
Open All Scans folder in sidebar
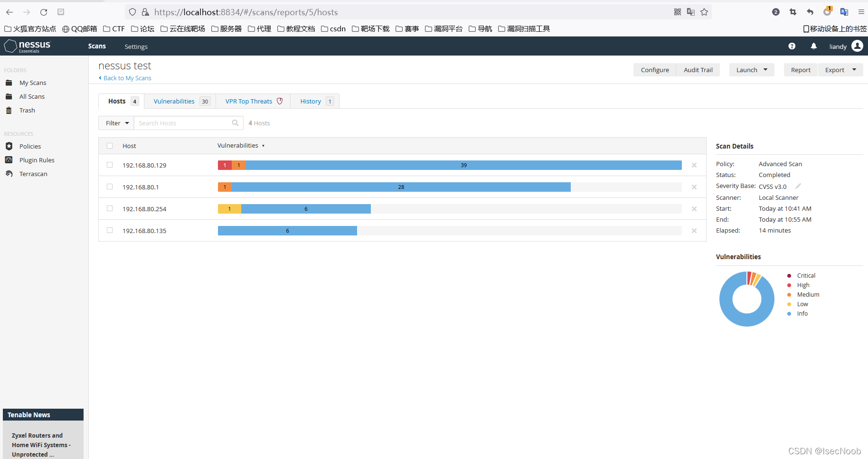(32, 96)
